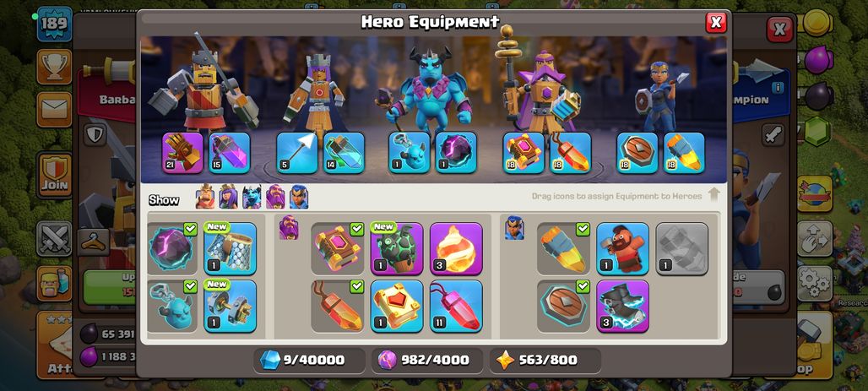The image size is (868, 391).
Task: Tap the grayed-out locked equipment slot
Action: [x=682, y=248]
